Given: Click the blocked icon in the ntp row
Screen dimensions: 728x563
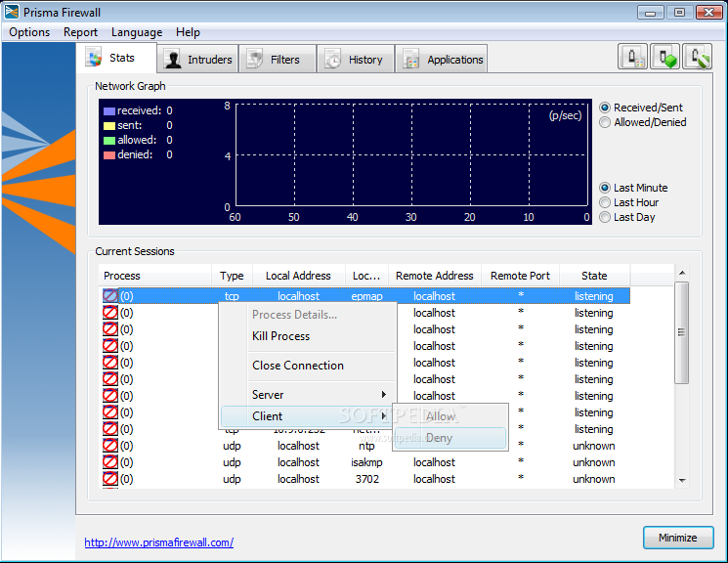Looking at the screenshot, I should click(x=110, y=446).
